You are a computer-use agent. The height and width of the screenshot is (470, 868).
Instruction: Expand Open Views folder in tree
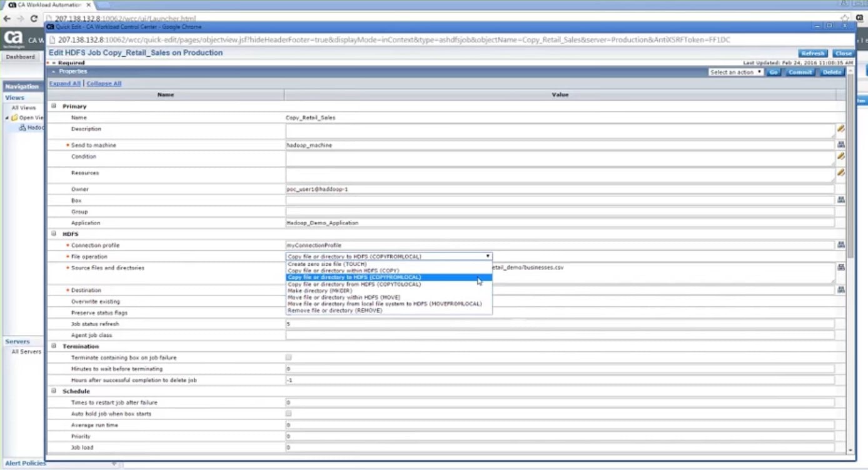8,117
